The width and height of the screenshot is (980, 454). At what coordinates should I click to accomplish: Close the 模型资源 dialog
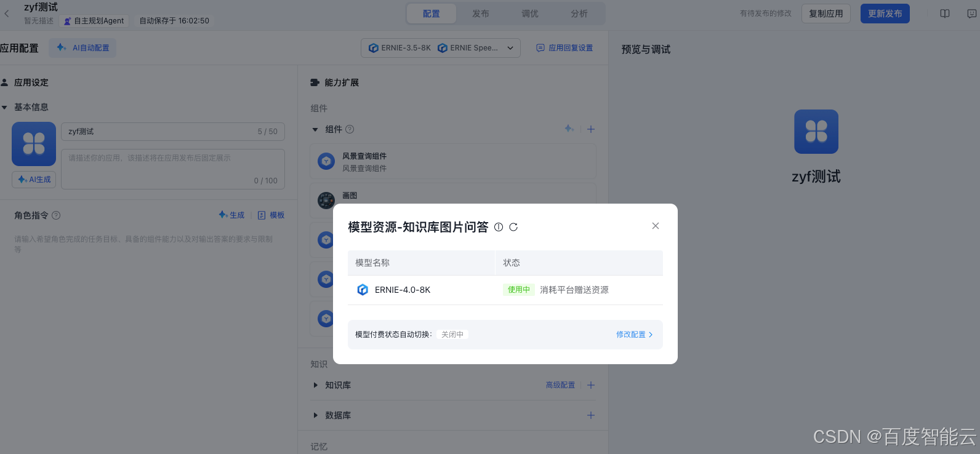[656, 226]
